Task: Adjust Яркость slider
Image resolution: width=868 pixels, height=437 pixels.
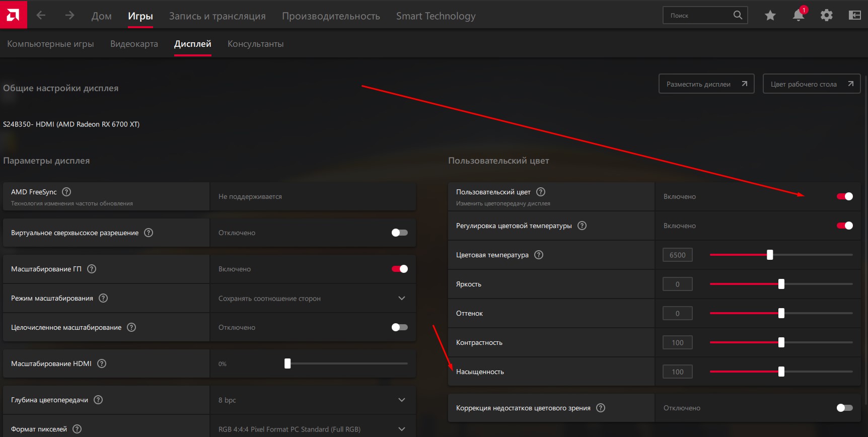Action: pyautogui.click(x=781, y=284)
